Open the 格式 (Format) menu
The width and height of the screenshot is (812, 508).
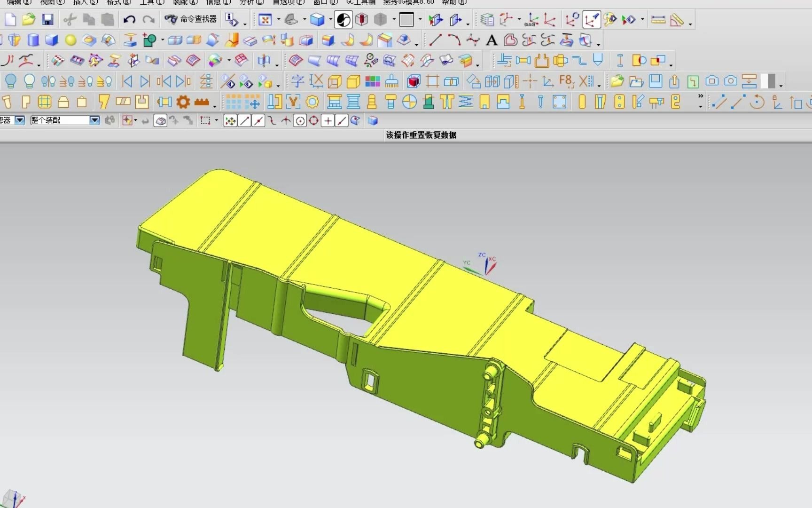(x=119, y=2)
